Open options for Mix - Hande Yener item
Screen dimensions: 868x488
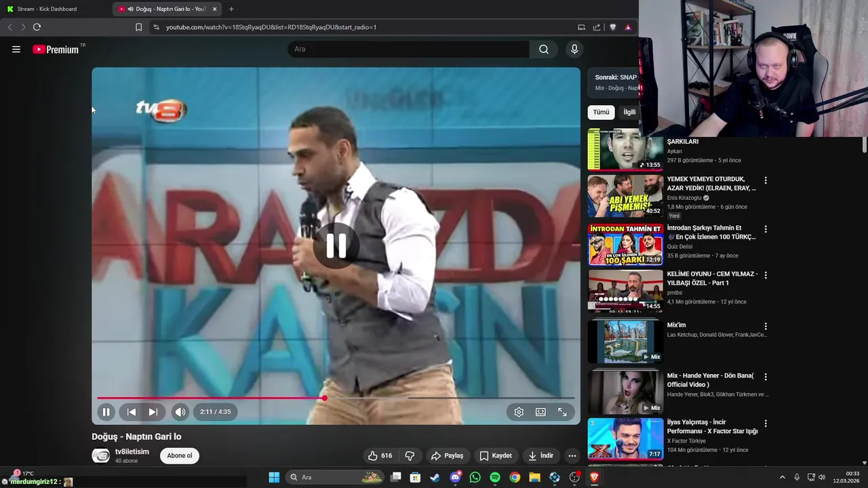tap(766, 377)
